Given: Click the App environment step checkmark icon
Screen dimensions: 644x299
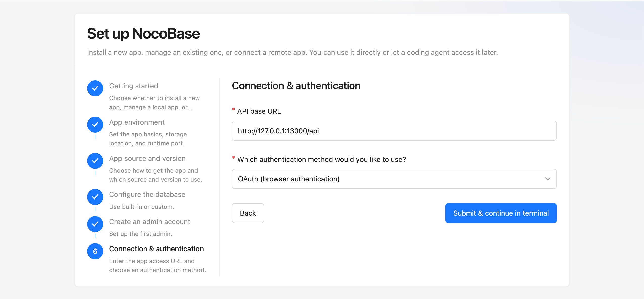Looking at the screenshot, I should (x=95, y=125).
